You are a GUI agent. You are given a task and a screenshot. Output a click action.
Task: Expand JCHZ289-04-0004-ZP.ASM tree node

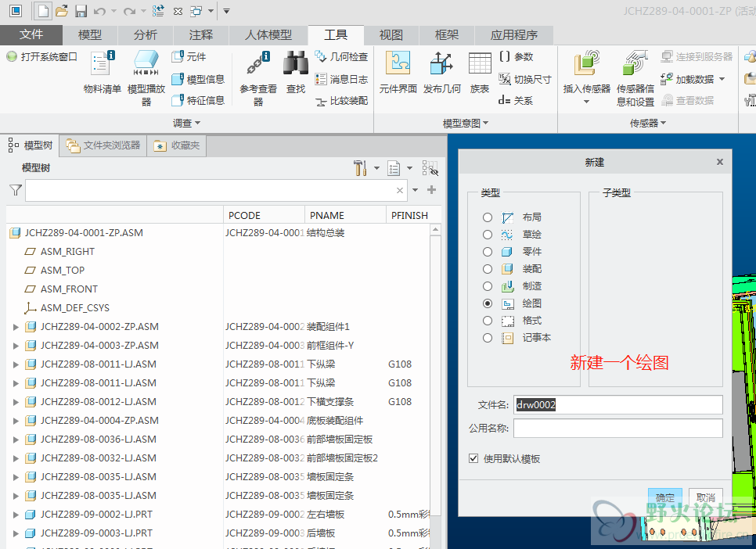tap(16, 421)
